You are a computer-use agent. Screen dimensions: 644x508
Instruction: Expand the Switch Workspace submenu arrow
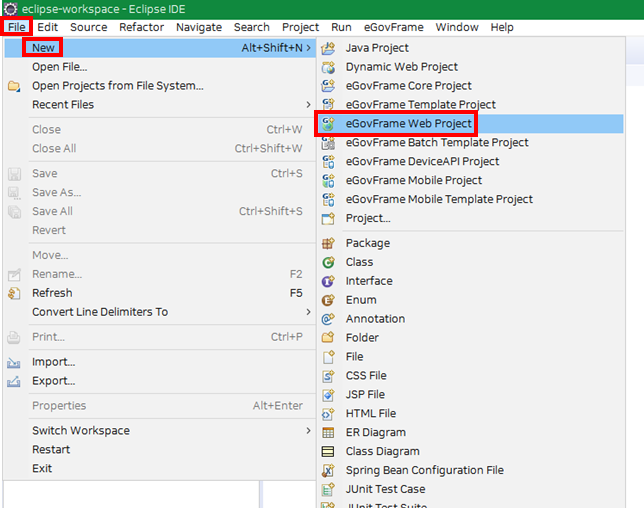point(308,431)
